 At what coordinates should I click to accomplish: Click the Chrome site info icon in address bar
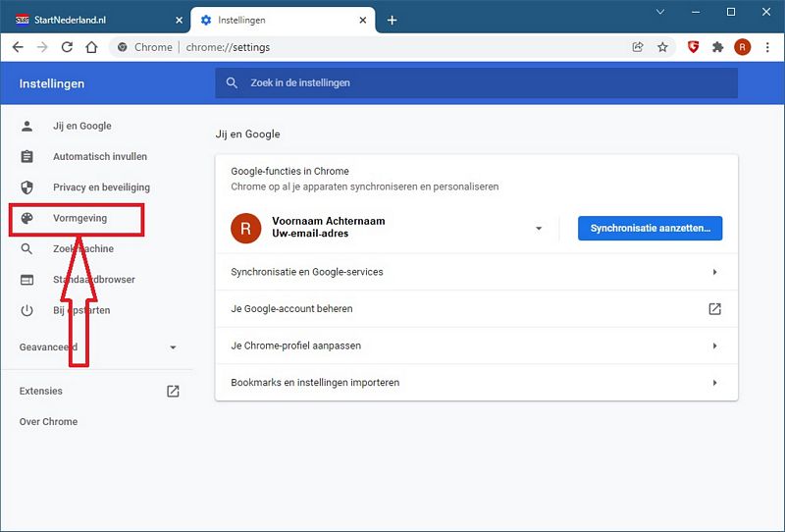[122, 47]
